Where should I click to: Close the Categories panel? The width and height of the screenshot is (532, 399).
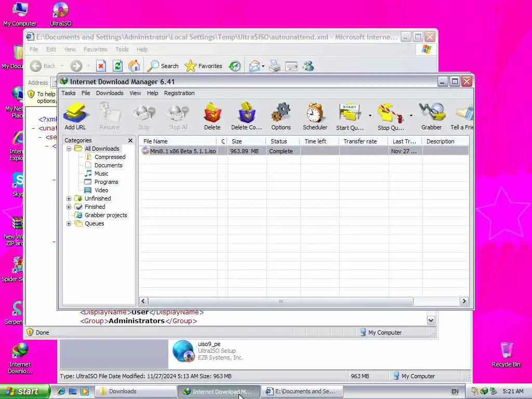click(130, 140)
